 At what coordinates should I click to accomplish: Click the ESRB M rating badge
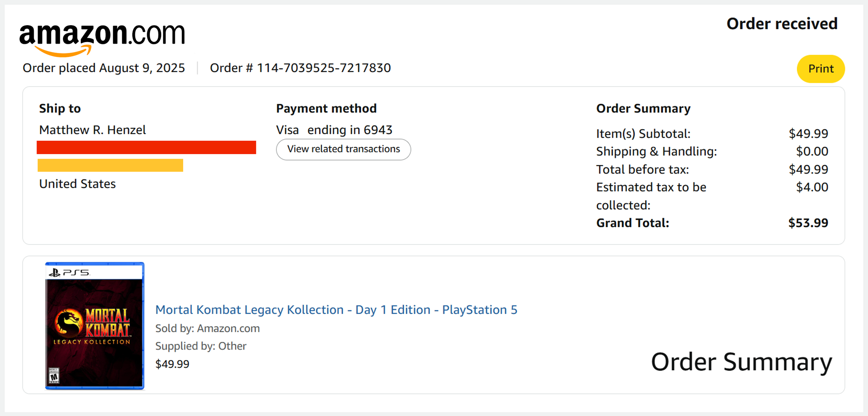pyautogui.click(x=54, y=376)
